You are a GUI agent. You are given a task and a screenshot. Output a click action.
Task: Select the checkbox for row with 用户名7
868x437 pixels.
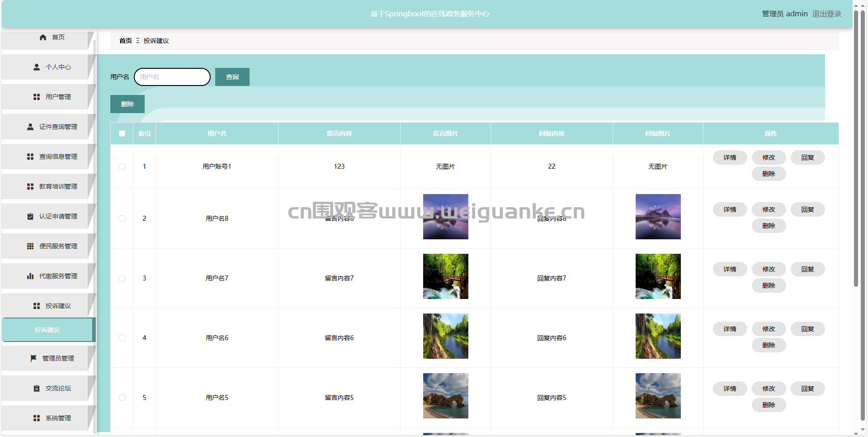point(122,278)
